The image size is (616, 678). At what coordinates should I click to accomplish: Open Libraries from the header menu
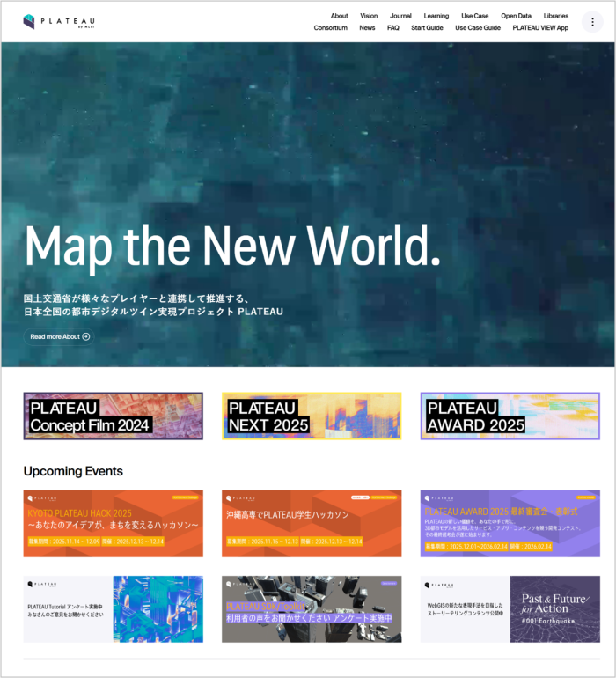tap(555, 16)
